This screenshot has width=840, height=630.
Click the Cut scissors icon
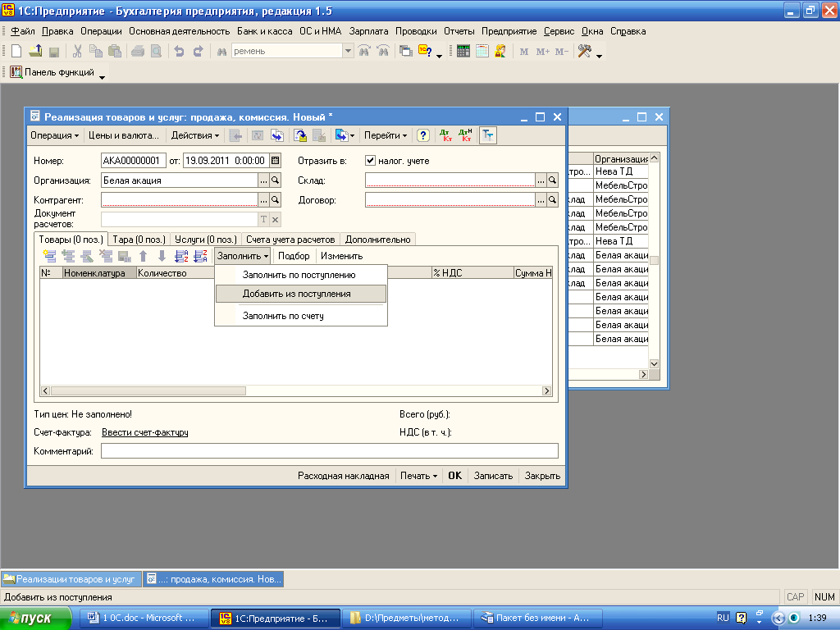pos(77,52)
